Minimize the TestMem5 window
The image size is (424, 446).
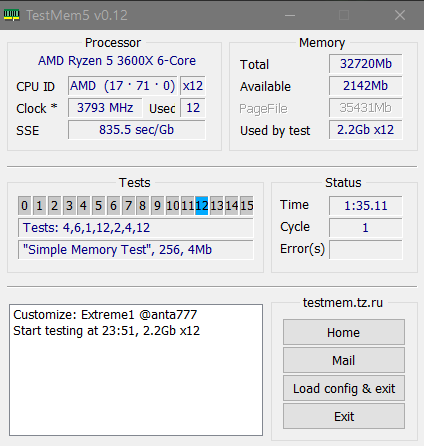coord(290,15)
